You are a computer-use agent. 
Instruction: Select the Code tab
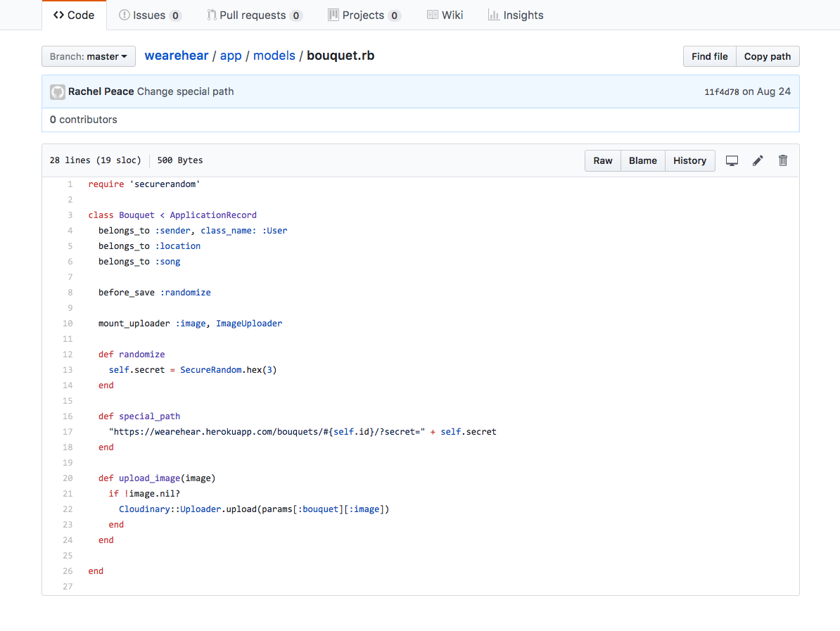coord(74,15)
